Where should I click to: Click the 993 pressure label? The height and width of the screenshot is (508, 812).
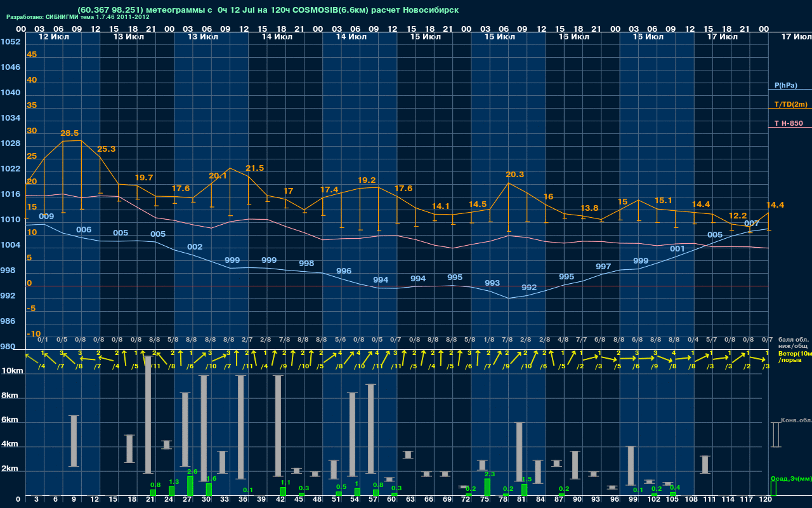pyautogui.click(x=492, y=283)
